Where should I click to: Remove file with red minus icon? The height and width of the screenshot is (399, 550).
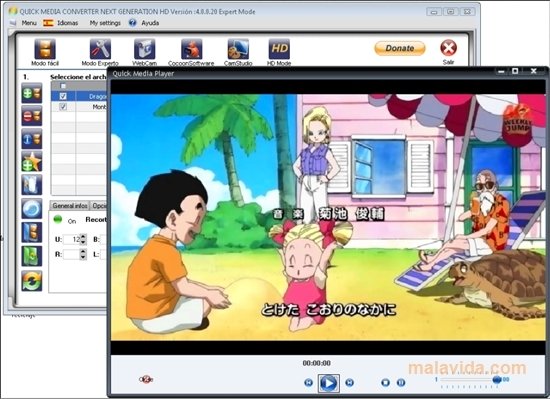32,116
